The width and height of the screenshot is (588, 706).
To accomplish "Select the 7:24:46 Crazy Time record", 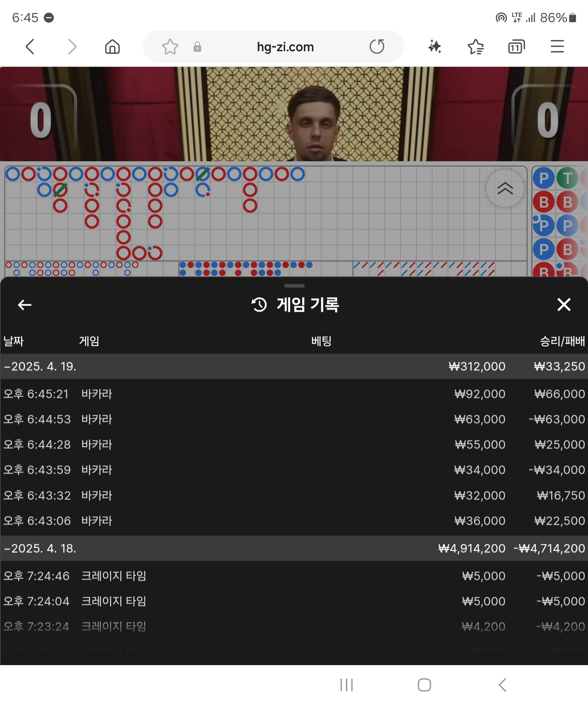I will [x=294, y=576].
